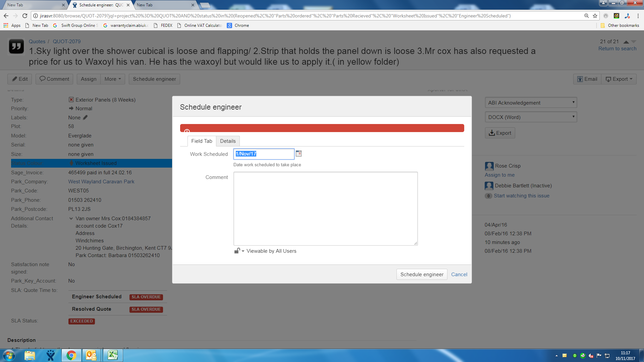Expand the ABI Acknowledgement dropdown

click(x=531, y=103)
